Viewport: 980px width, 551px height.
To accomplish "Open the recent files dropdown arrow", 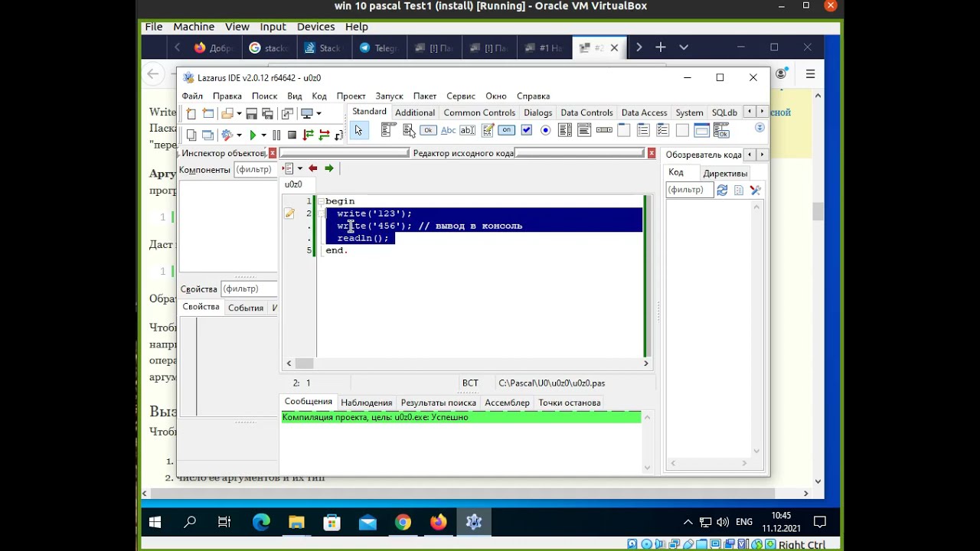I will [239, 113].
